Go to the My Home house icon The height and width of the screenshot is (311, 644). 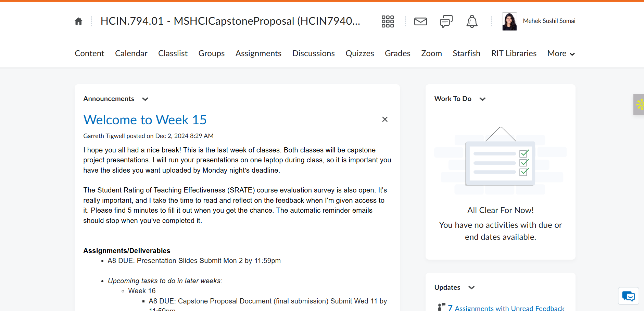pos(78,21)
